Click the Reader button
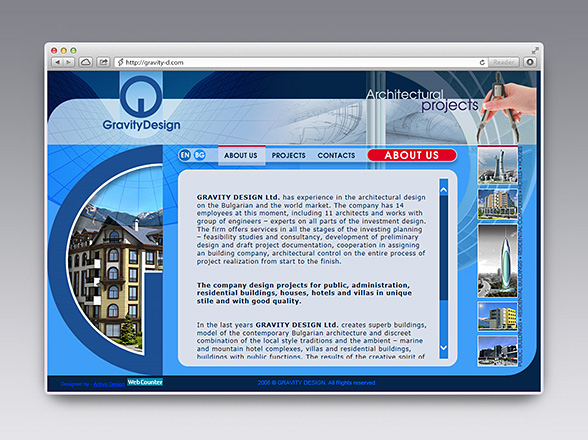The height and width of the screenshot is (440, 588). click(504, 62)
